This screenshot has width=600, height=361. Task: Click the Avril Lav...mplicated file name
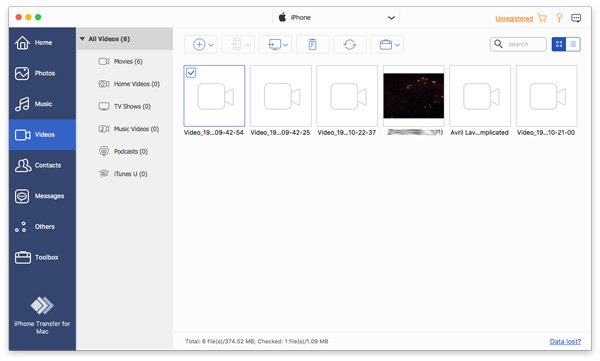[x=479, y=132]
